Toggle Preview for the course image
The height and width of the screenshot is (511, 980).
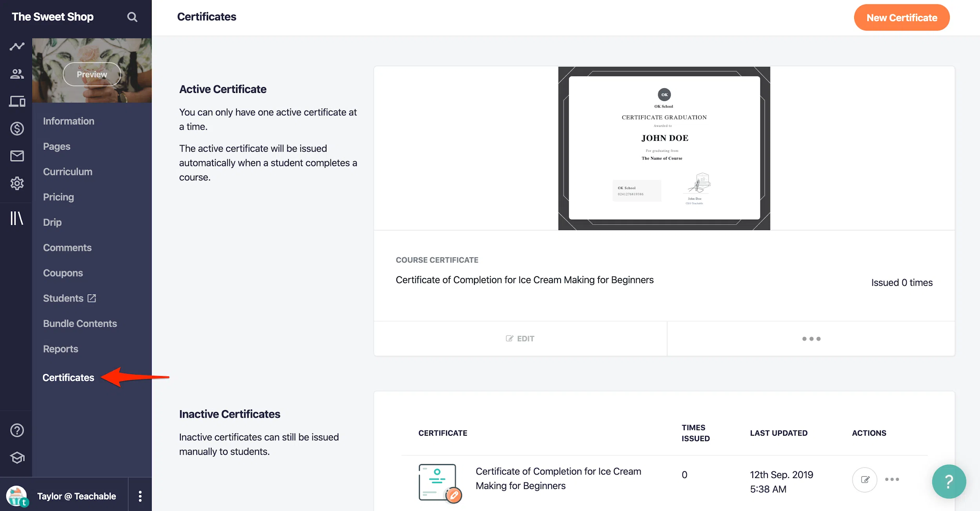click(91, 73)
